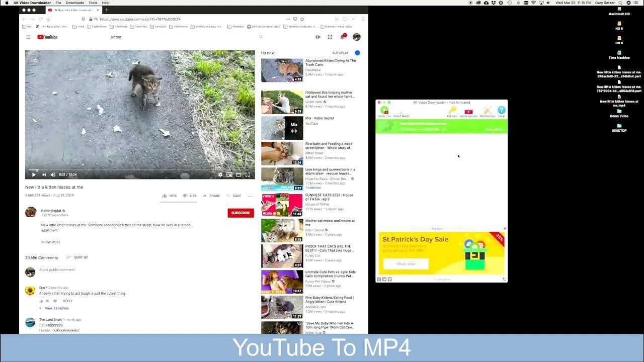The image size is (644, 362).
Task: Click the video progress bar
Action: 140,170
